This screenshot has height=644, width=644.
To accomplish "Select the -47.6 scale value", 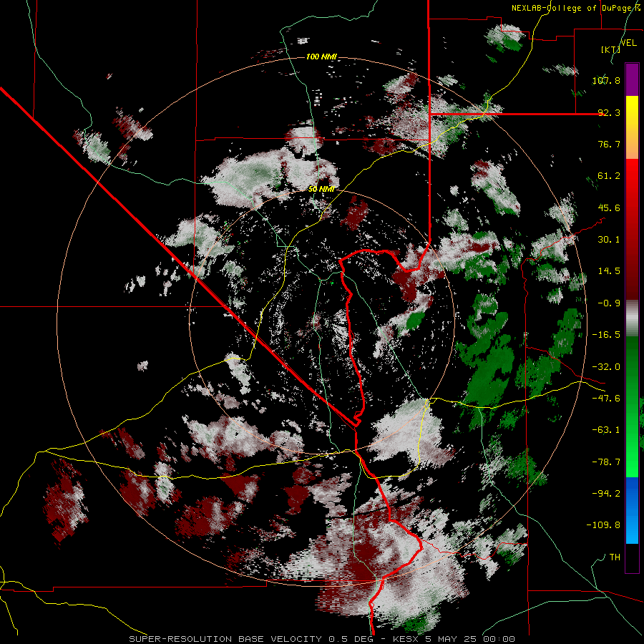I will pos(607,399).
